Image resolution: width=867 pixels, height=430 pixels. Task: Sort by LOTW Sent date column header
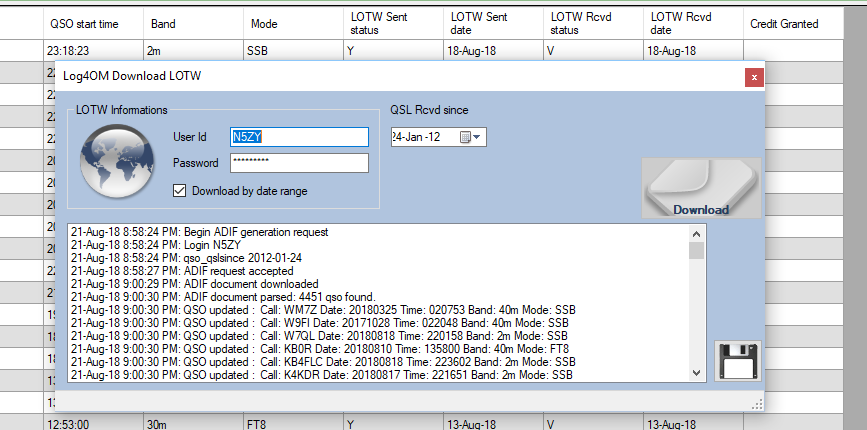pyautogui.click(x=494, y=24)
